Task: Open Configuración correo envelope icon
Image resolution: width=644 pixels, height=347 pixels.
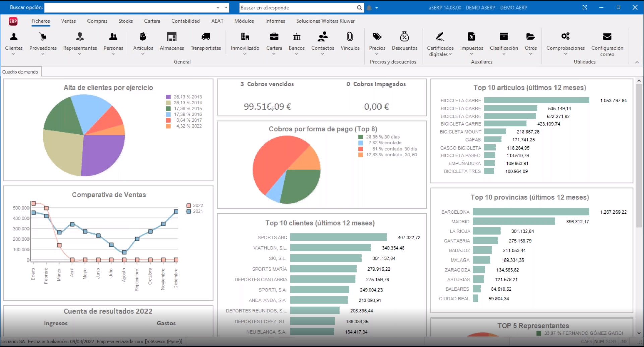Action: pyautogui.click(x=607, y=37)
